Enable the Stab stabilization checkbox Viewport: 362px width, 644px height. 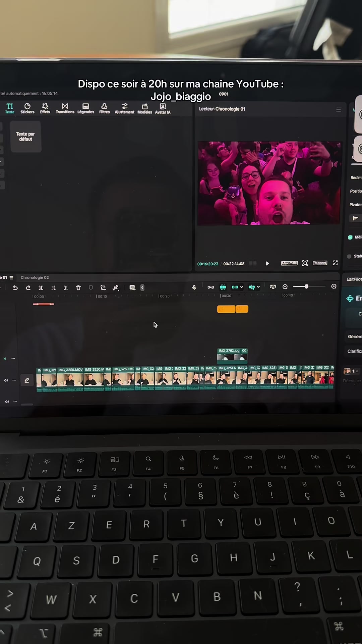point(349,256)
